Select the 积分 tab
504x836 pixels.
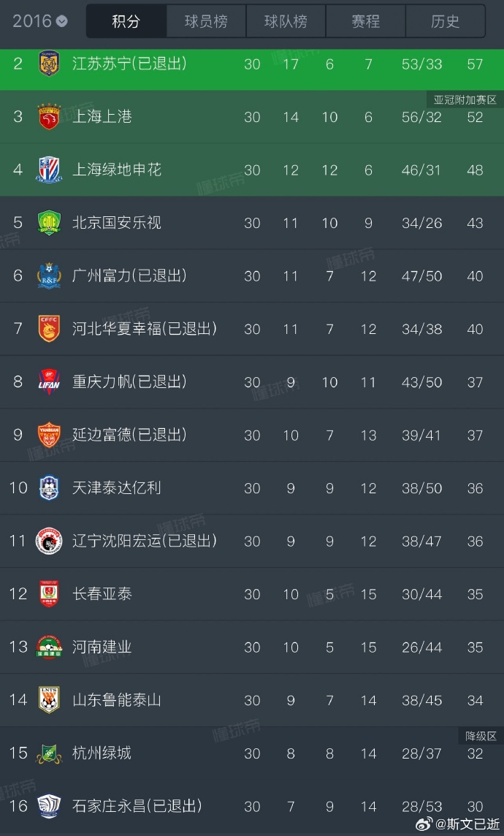(x=126, y=21)
